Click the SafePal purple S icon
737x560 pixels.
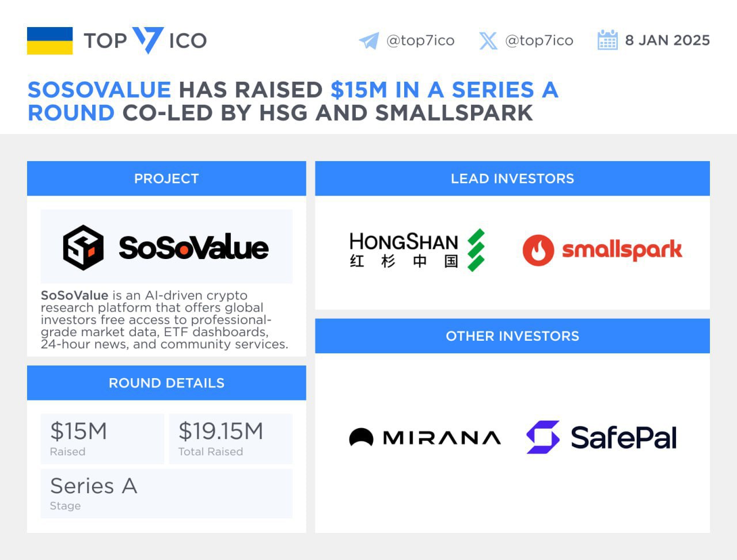(x=543, y=437)
